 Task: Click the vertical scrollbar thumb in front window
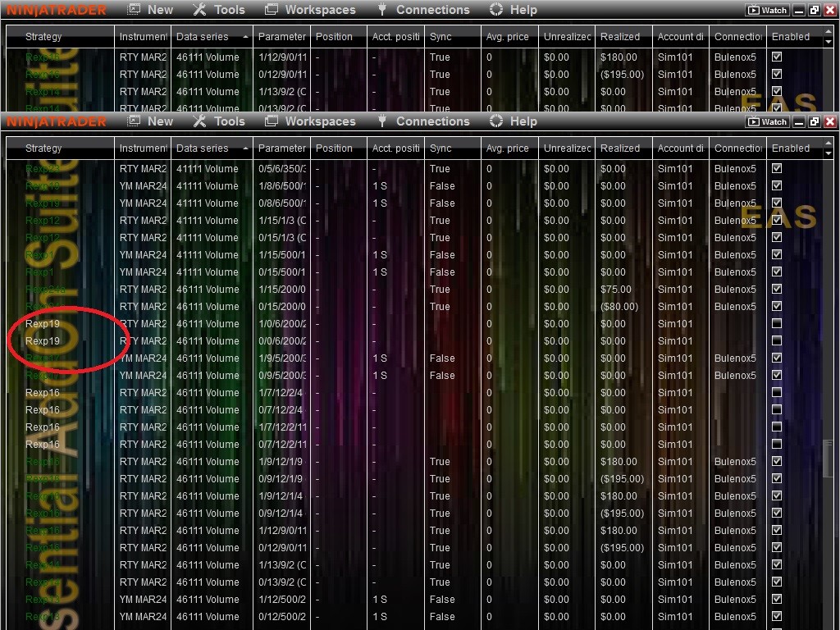click(x=829, y=459)
